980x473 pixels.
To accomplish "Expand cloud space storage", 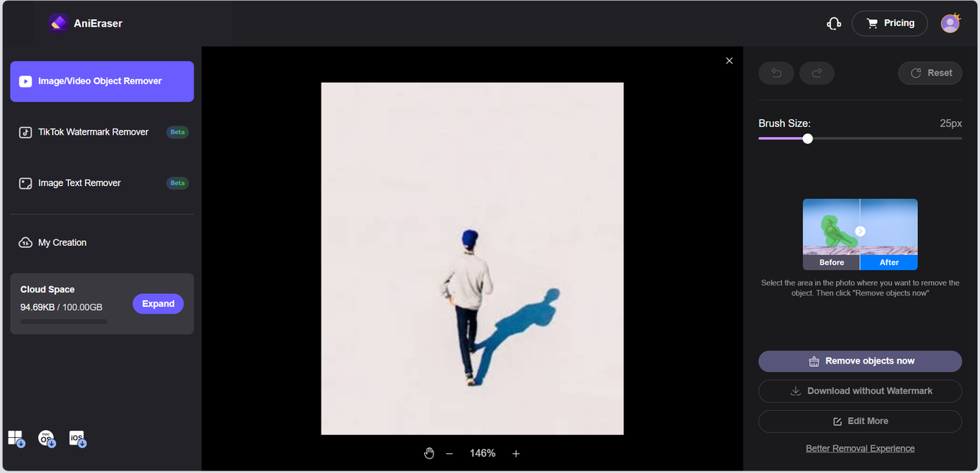I will click(x=158, y=304).
